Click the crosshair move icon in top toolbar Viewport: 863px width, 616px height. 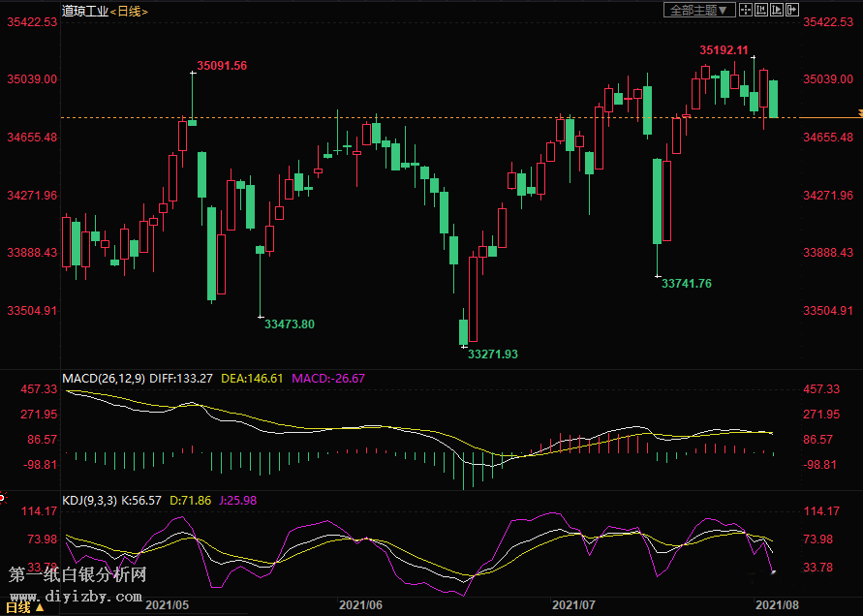[745, 10]
